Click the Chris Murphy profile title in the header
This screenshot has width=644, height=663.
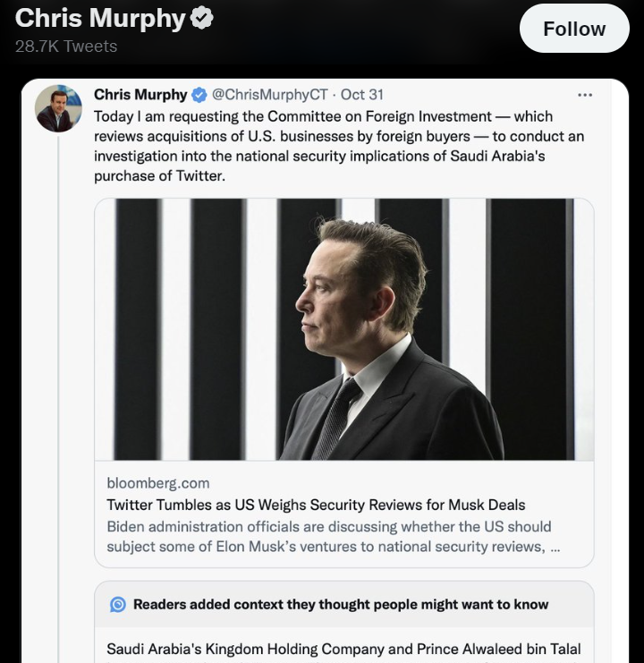click(102, 18)
